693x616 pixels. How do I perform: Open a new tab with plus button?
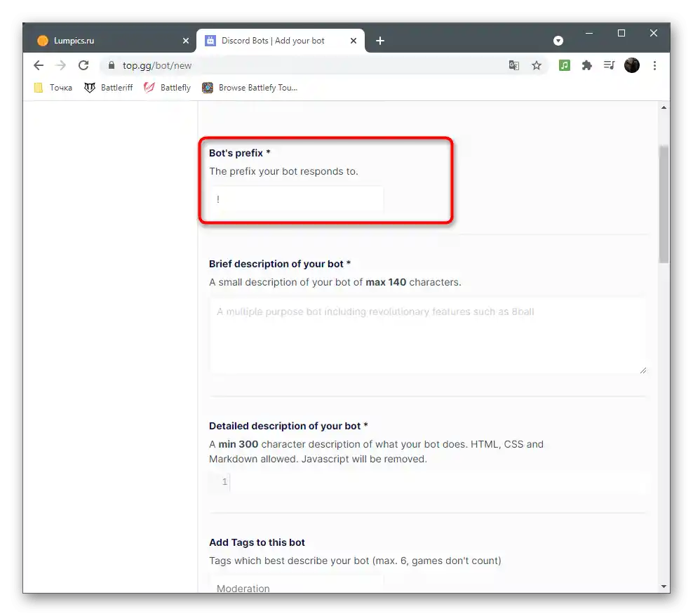pyautogui.click(x=380, y=41)
